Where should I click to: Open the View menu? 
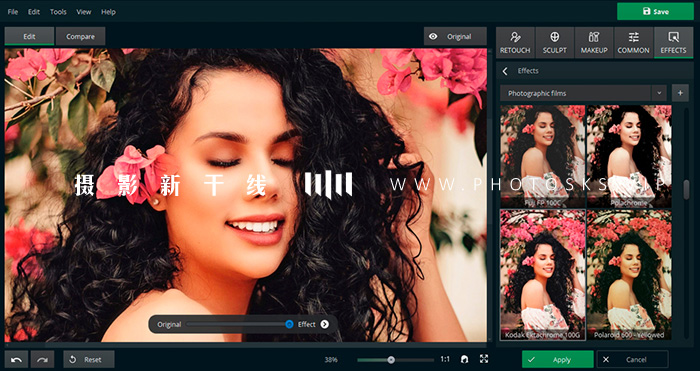(83, 12)
